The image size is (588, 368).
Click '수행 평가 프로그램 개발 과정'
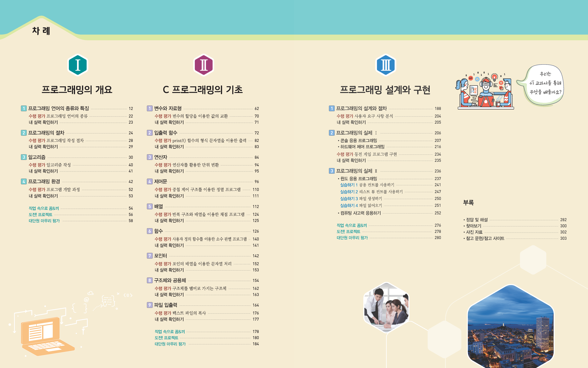coord(54,189)
